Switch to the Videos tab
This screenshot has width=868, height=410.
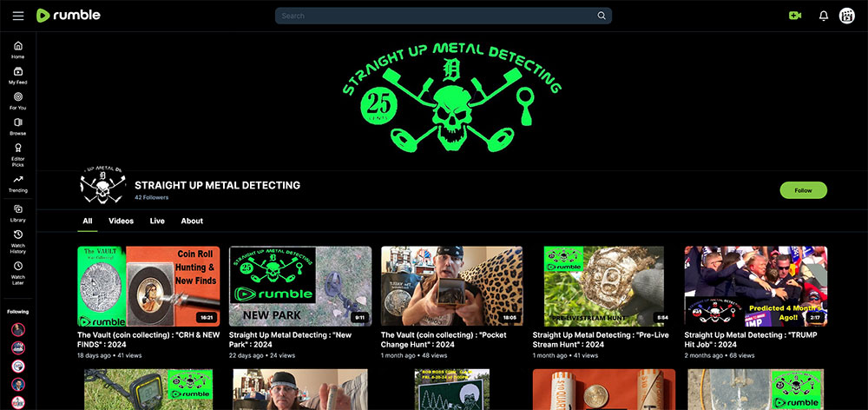coord(121,221)
